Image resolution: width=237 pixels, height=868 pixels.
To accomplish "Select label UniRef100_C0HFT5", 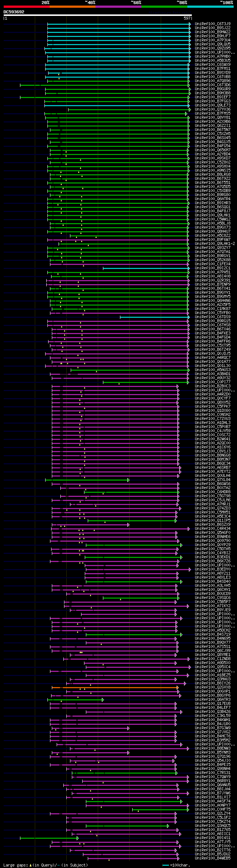I will point(213,809).
